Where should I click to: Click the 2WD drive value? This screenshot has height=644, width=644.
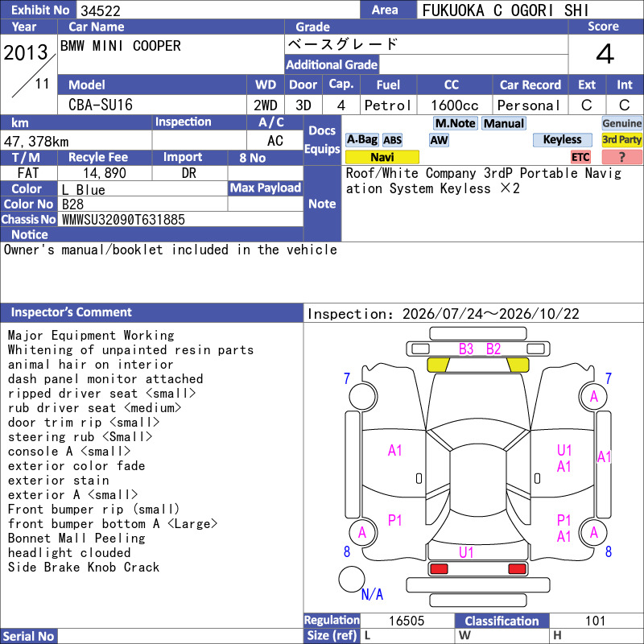coord(266,105)
